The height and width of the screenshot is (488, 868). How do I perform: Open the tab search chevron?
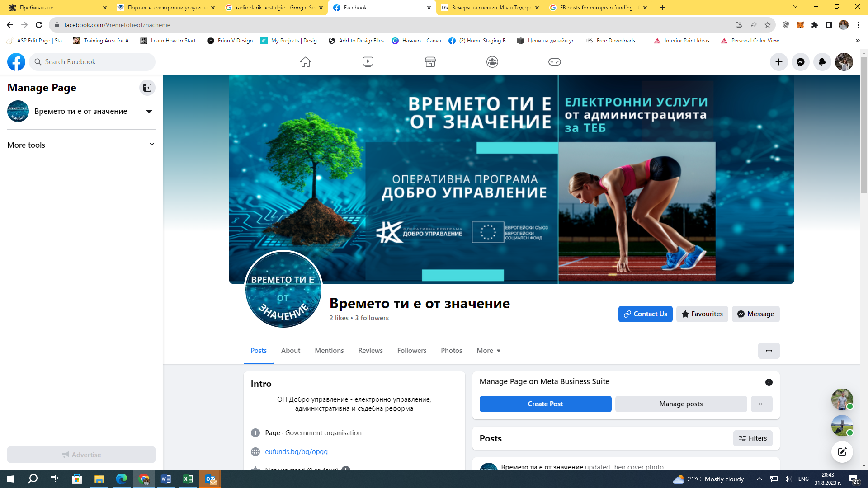tap(795, 7)
